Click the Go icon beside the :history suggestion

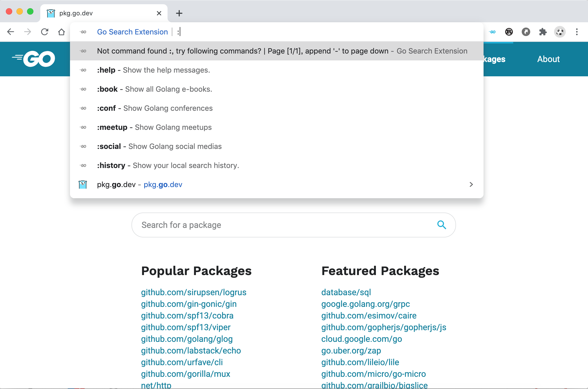(83, 166)
